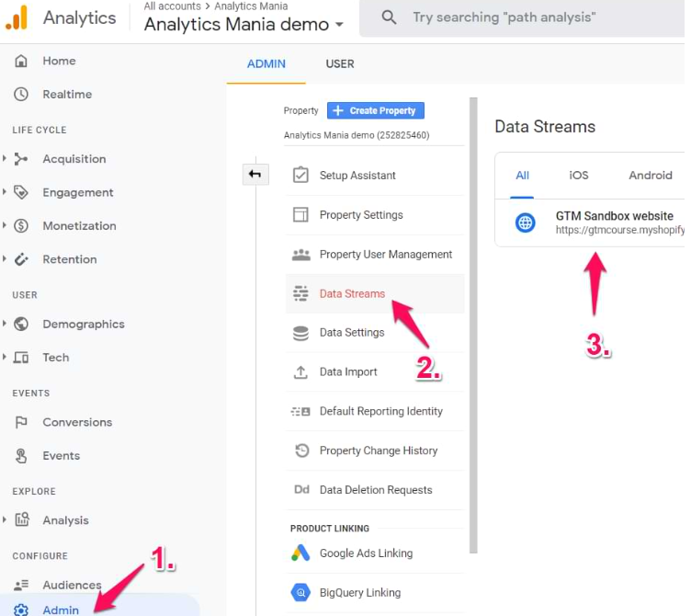Click the property ID text 252825460
The image size is (691, 616).
click(402, 135)
